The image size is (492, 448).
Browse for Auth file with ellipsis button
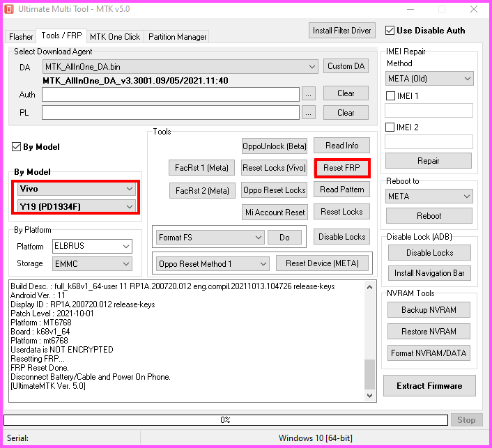[x=309, y=94]
